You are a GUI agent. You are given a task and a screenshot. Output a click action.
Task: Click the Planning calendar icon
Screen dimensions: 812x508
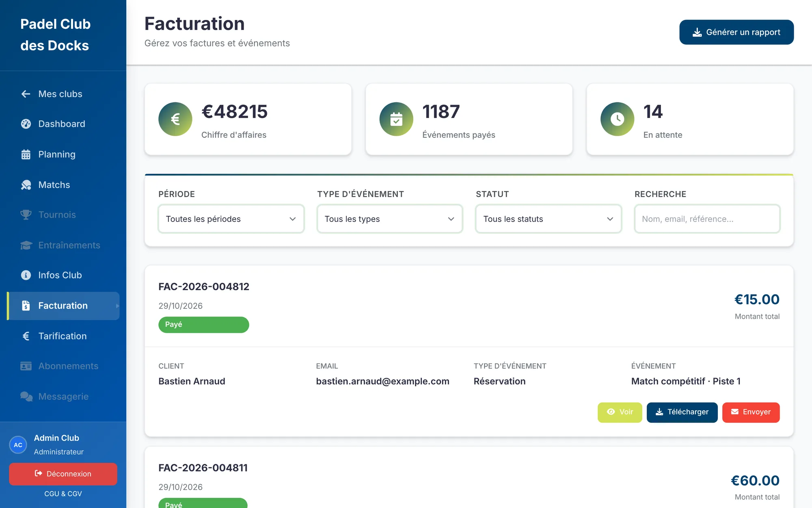[x=26, y=154]
